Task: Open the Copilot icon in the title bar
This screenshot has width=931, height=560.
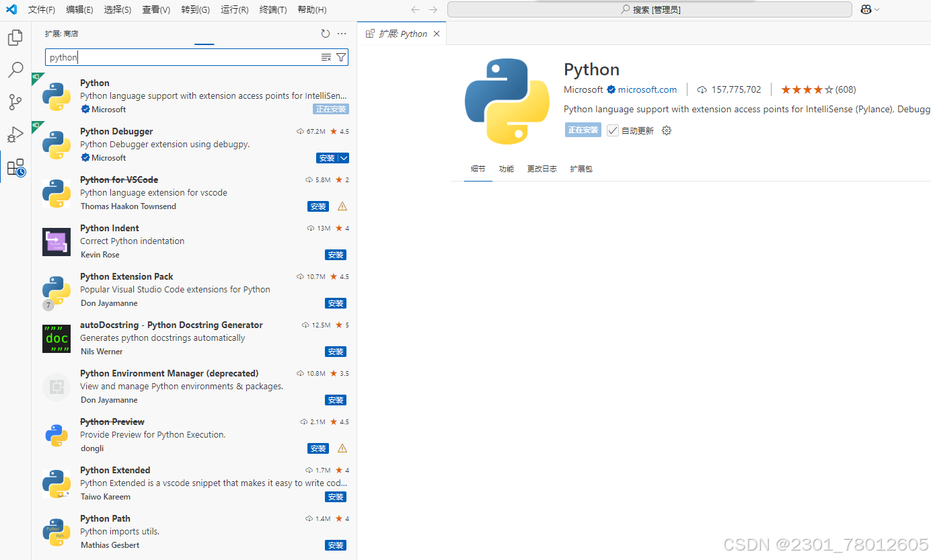Action: 866,9
